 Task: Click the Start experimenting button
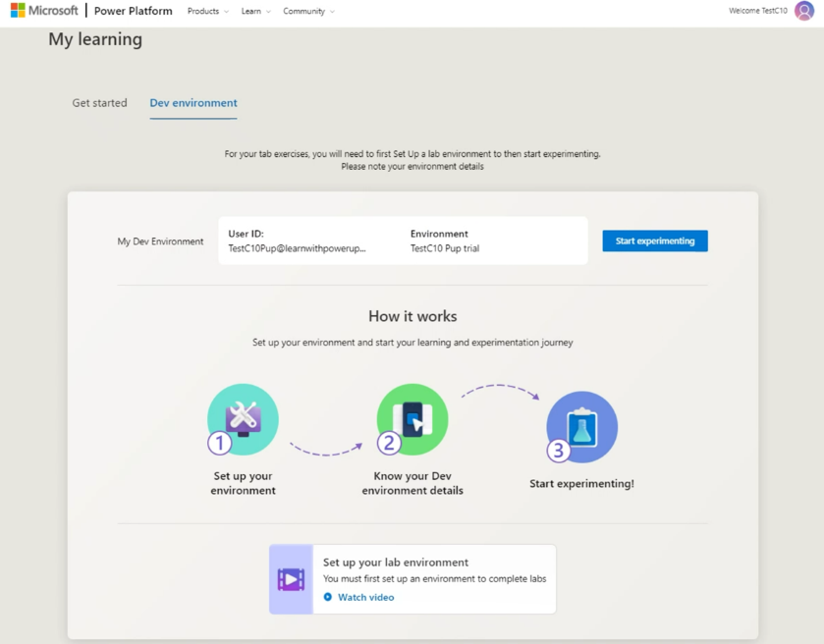pos(654,241)
